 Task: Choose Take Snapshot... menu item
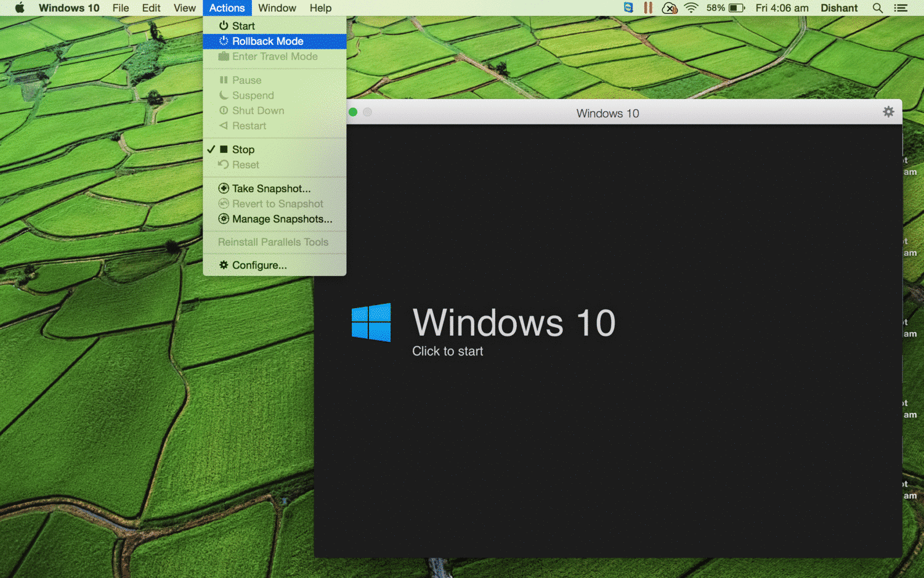275,189
